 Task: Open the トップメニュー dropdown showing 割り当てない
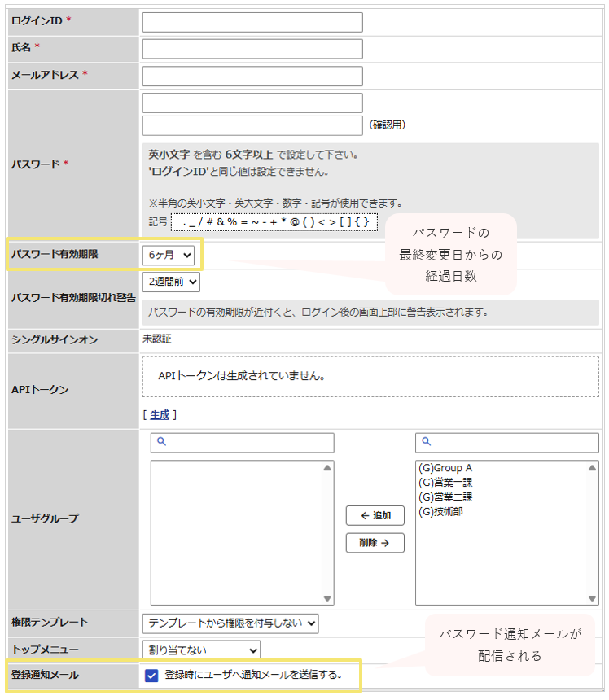[x=201, y=650]
